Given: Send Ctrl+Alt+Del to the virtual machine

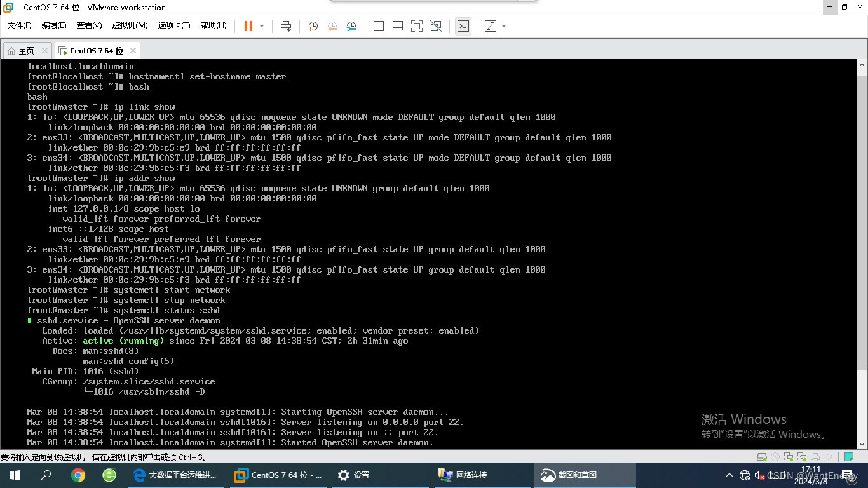Looking at the screenshot, I should point(286,26).
